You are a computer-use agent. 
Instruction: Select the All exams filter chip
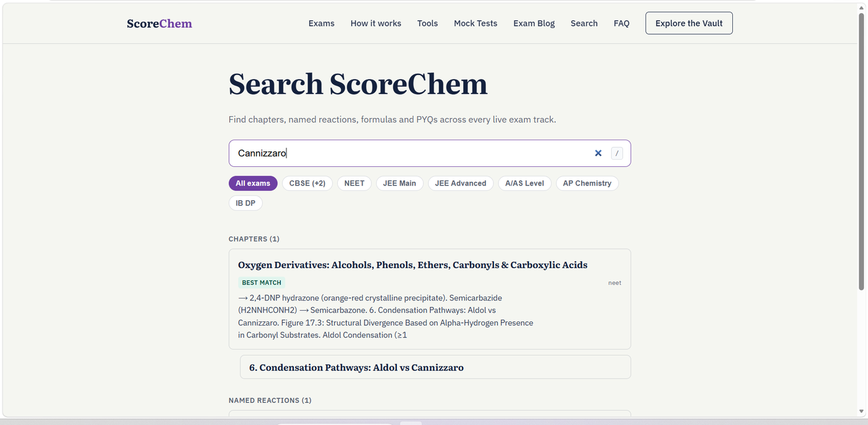click(x=253, y=183)
